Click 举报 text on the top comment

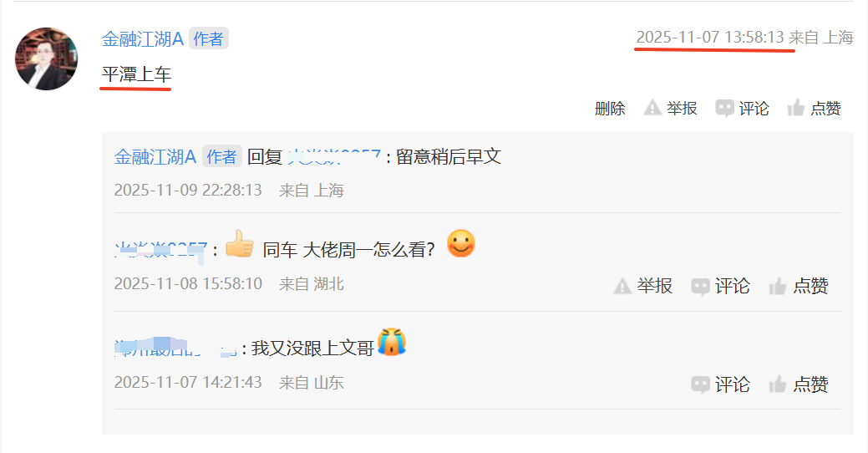[682, 108]
